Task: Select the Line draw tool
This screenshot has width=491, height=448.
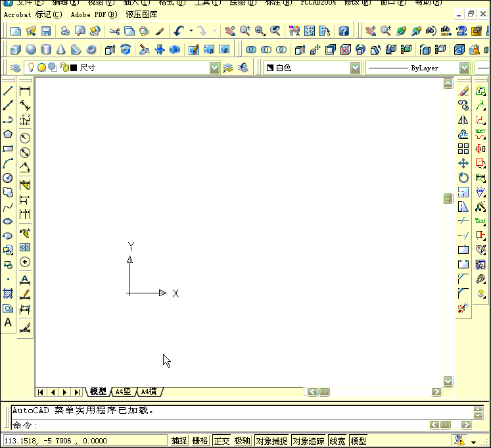Action: [8, 91]
